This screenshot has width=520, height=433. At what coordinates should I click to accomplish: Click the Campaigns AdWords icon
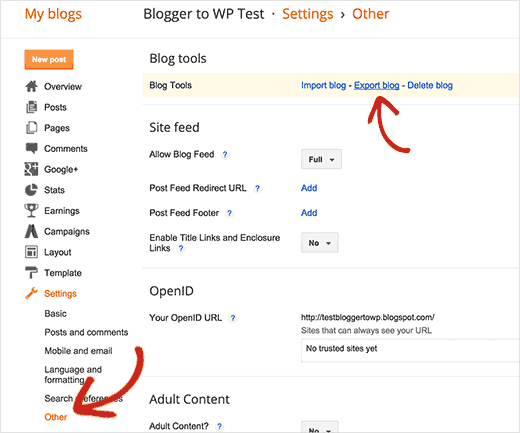(31, 231)
